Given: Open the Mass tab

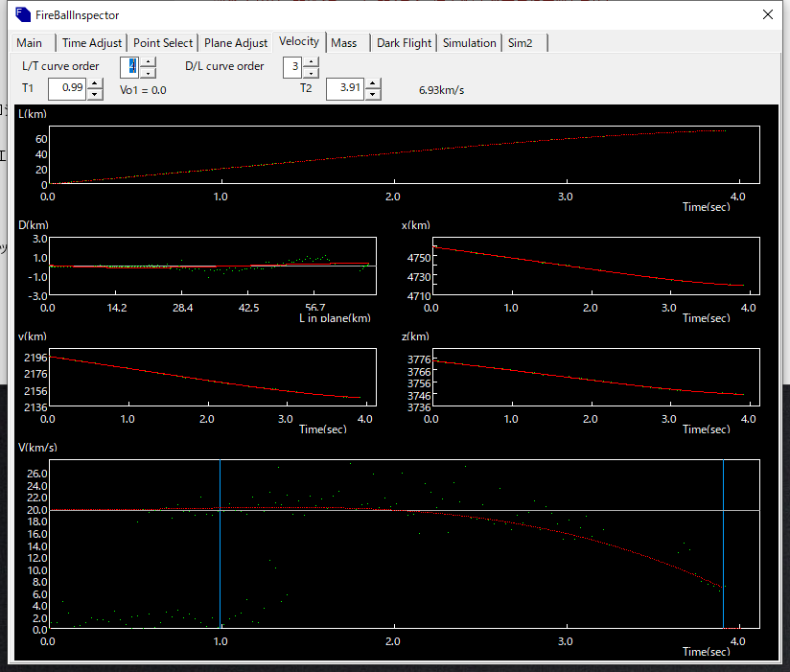Looking at the screenshot, I should [x=343, y=43].
